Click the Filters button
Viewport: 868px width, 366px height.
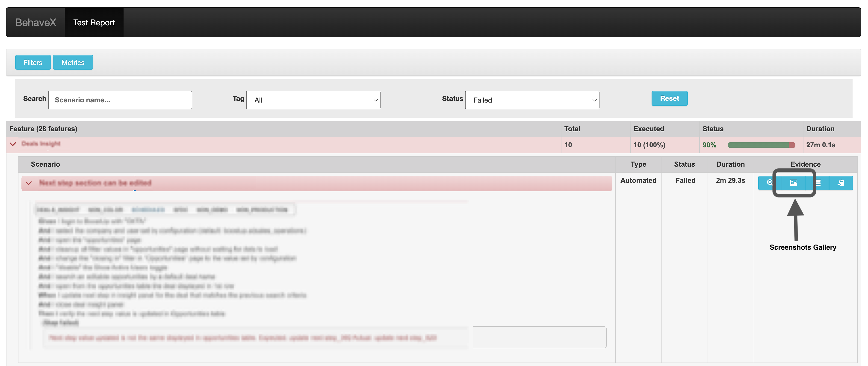[x=32, y=62]
